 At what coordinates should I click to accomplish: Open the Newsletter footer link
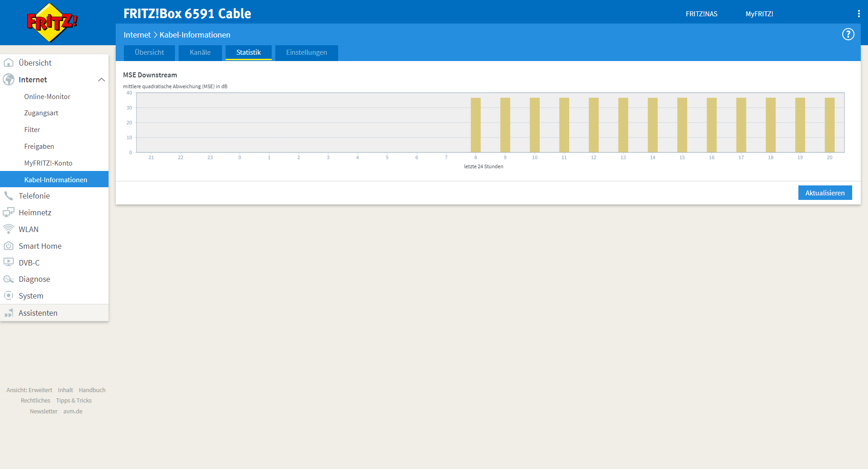tap(44, 411)
